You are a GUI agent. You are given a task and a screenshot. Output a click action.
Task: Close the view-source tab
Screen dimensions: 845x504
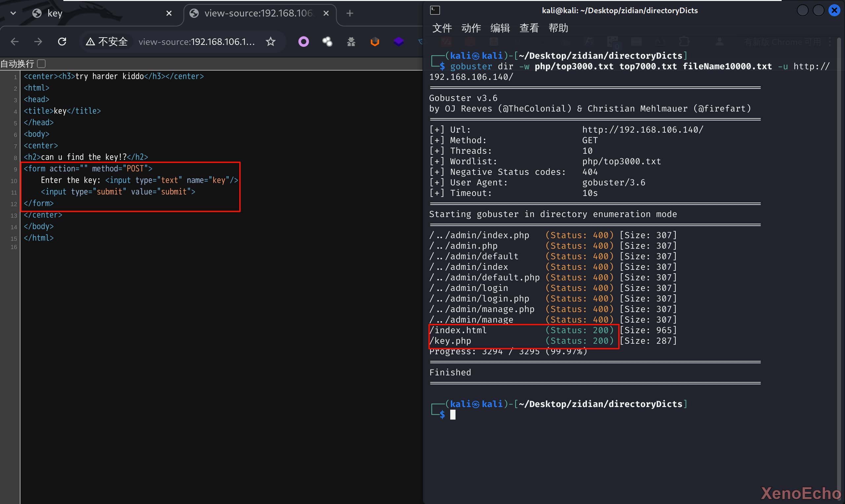326,13
